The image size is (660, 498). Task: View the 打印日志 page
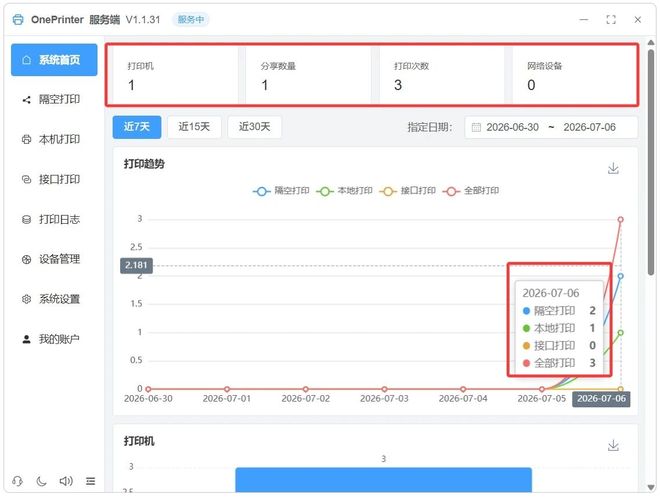point(54,219)
